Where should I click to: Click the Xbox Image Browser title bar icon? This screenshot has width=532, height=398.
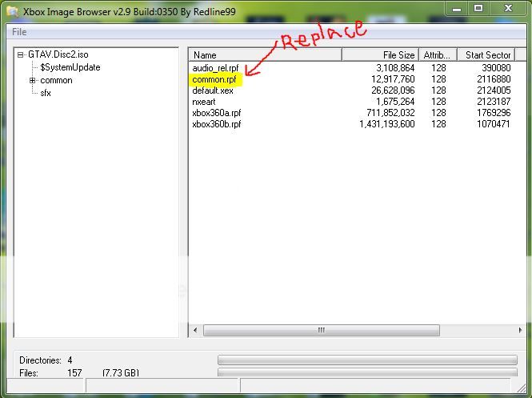(x=11, y=9)
